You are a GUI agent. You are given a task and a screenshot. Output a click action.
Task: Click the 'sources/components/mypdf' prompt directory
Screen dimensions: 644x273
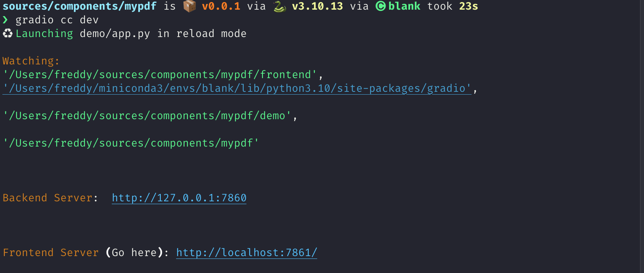80,6
